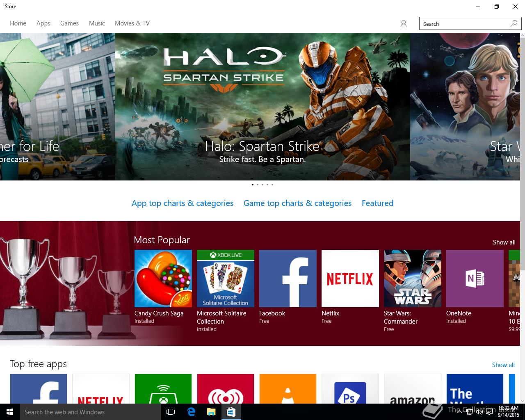The width and height of the screenshot is (525, 420).
Task: Open the red iHeartRadio tile
Action: (226, 388)
